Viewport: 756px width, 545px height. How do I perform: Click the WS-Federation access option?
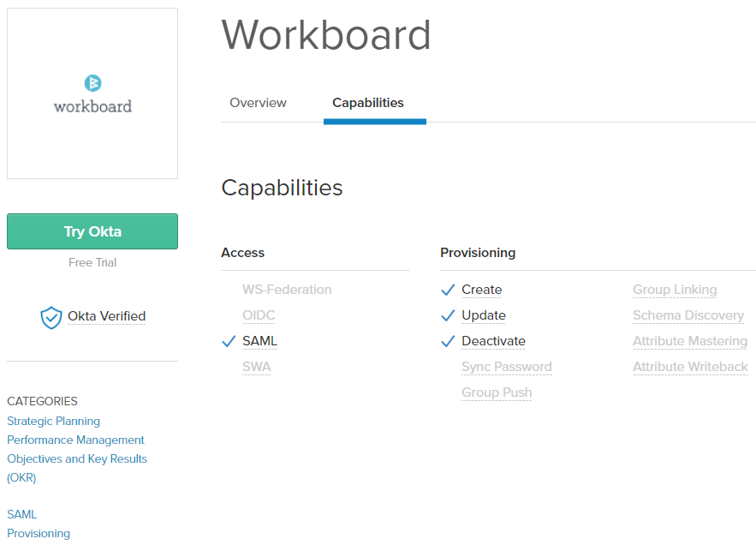tap(287, 290)
